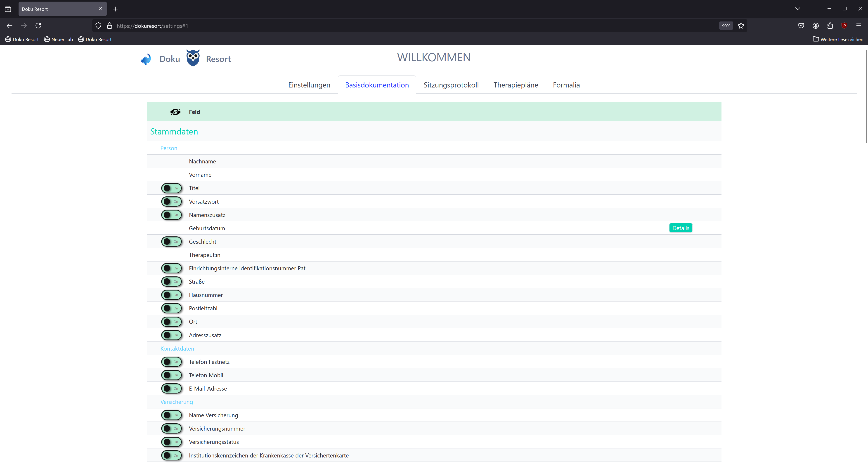Open the browser application menu
Viewport: 868px width, 469px height.
859,26
